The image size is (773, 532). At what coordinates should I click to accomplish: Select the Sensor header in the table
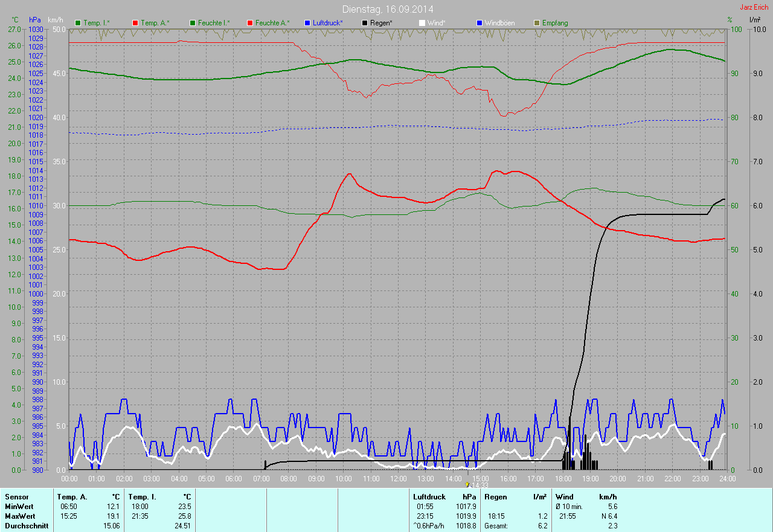pyautogui.click(x=16, y=497)
